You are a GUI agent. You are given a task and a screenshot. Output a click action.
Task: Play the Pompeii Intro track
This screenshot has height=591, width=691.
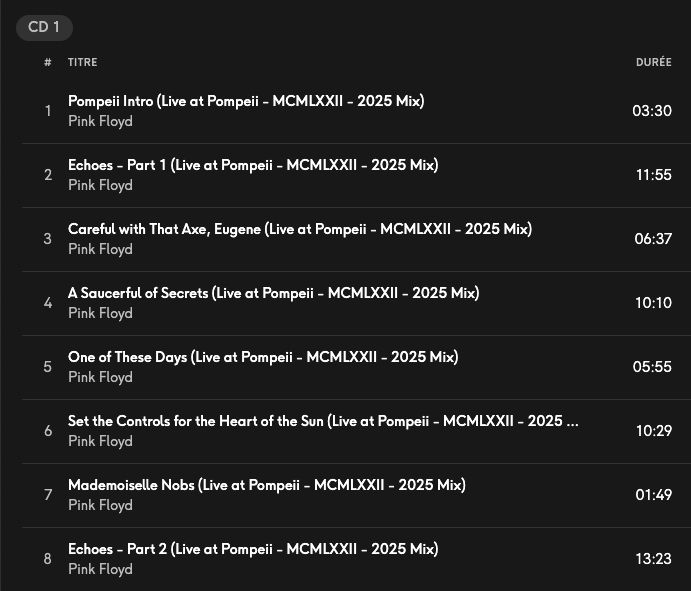tap(246, 101)
